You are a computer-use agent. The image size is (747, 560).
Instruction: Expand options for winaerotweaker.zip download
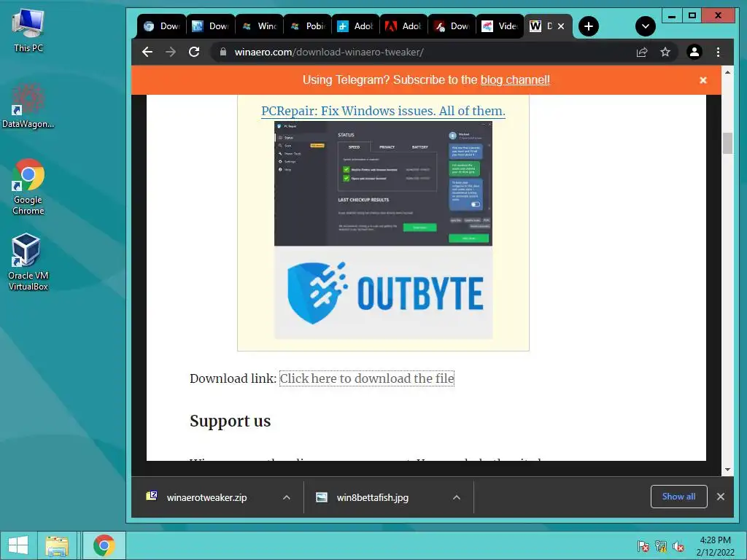(x=286, y=497)
